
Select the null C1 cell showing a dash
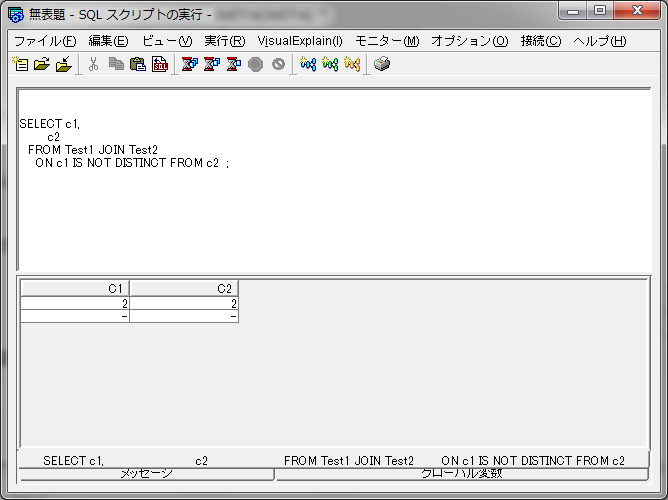75,316
